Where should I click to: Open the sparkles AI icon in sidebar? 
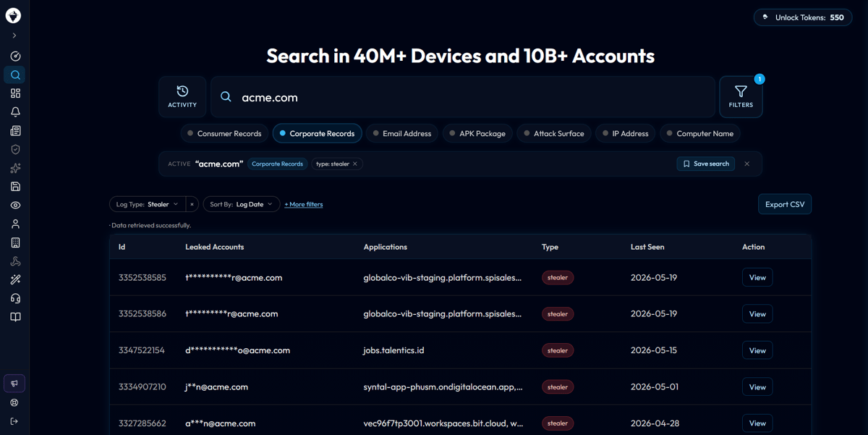coord(15,168)
